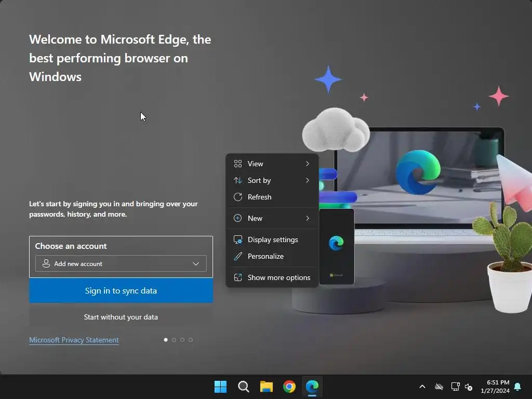Show hidden system tray icons
532x399 pixels.
[422, 387]
